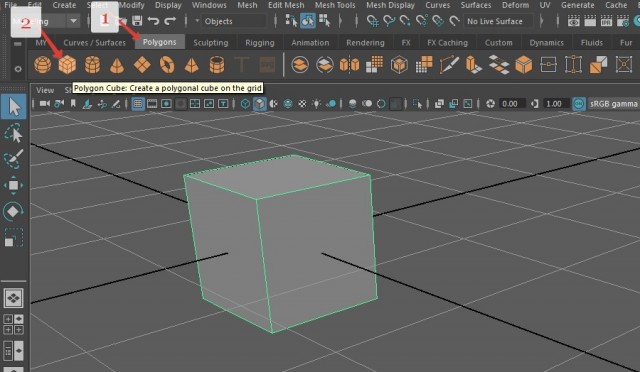This screenshot has width=640, height=372.
Task: Click Snap to curves icon
Action: tap(389, 21)
